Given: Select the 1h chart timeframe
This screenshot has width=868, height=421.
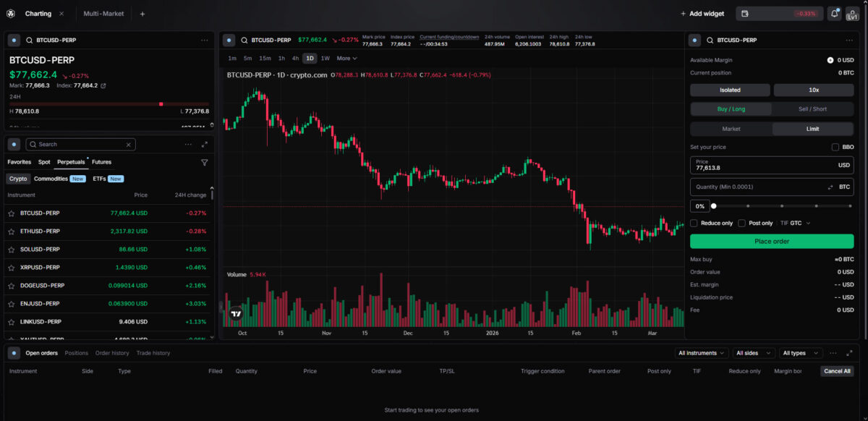Looking at the screenshot, I should (x=281, y=58).
